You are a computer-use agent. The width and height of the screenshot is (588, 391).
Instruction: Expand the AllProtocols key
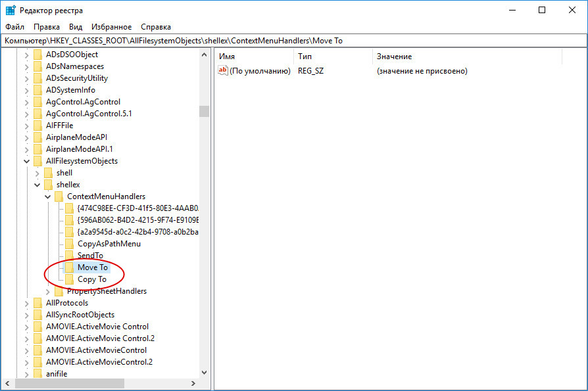pyautogui.click(x=26, y=304)
